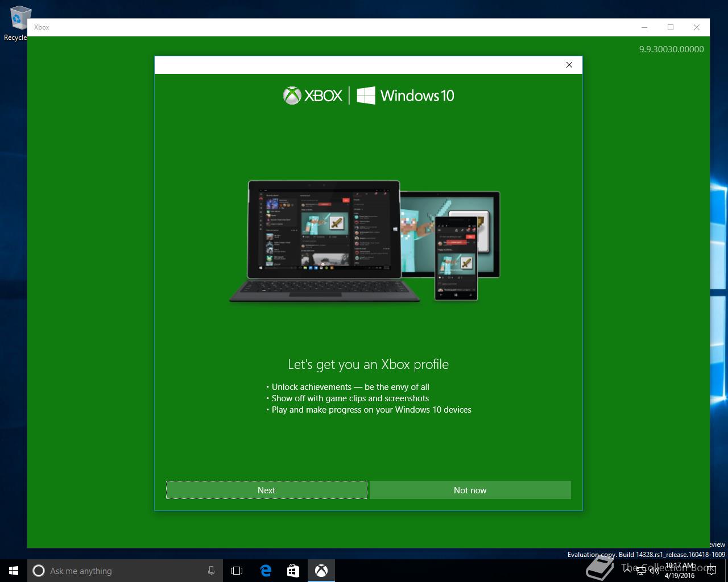Open the Windows Store taskbar icon
The height and width of the screenshot is (582, 728).
(293, 571)
